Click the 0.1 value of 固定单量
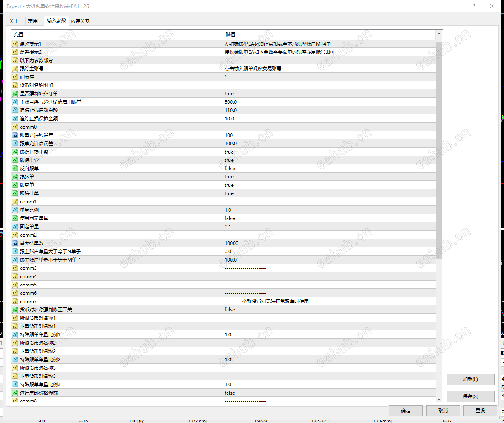 point(330,227)
